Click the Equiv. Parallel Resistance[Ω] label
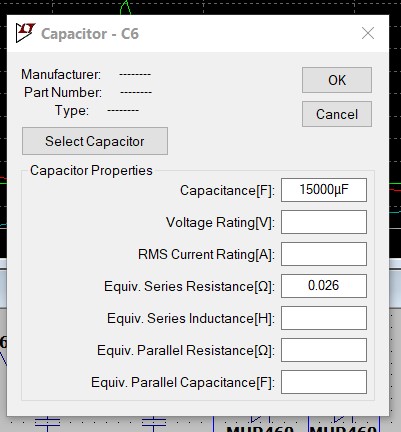Screen dimensions: 401x432 (x=186, y=351)
